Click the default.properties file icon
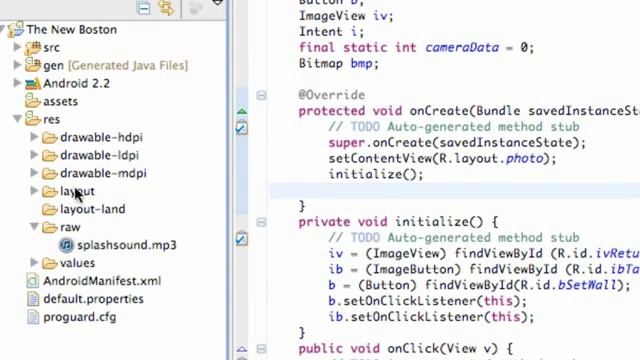This screenshot has width=640, height=360. [33, 299]
